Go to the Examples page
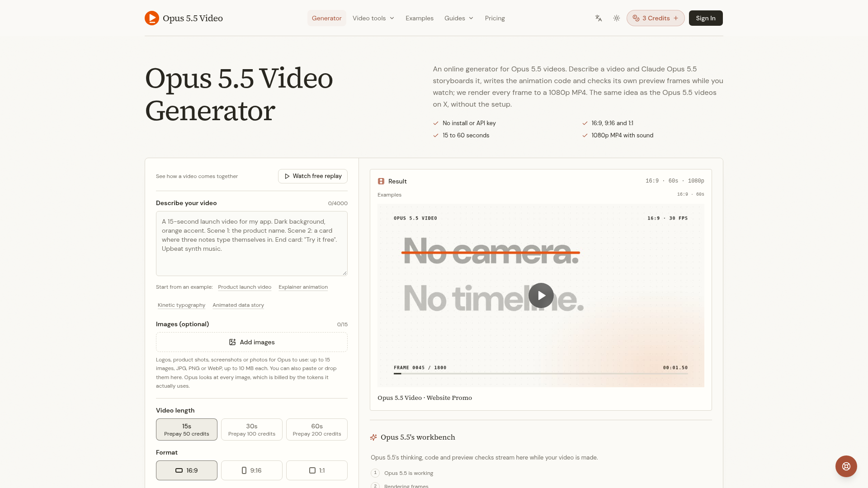This screenshot has height=488, width=868. point(420,18)
